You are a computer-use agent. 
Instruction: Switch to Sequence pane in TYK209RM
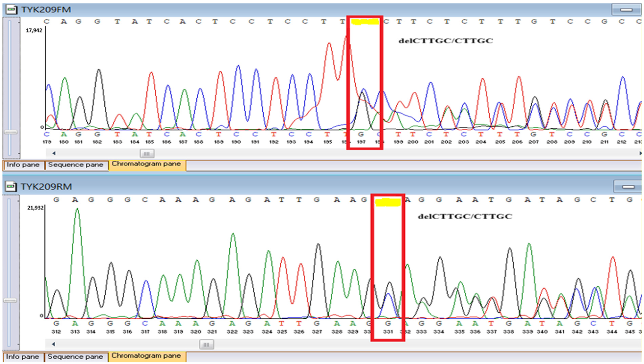pos(75,356)
